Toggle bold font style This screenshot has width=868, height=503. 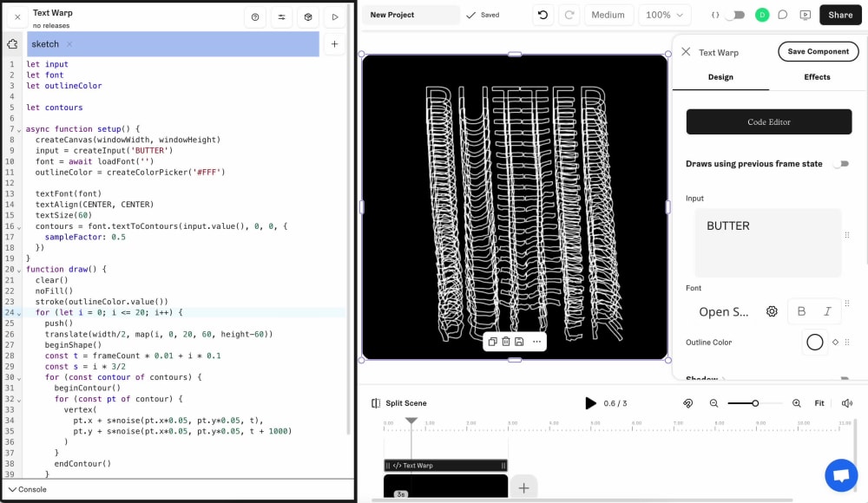coord(801,311)
